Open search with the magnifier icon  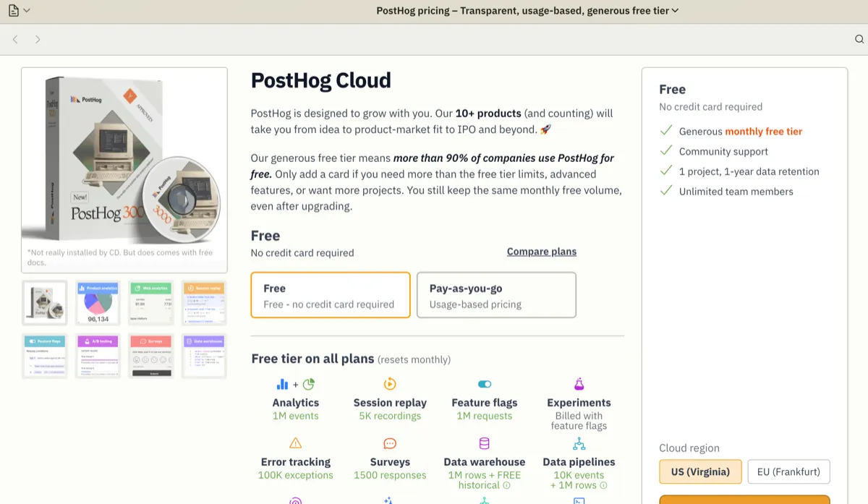[858, 40]
